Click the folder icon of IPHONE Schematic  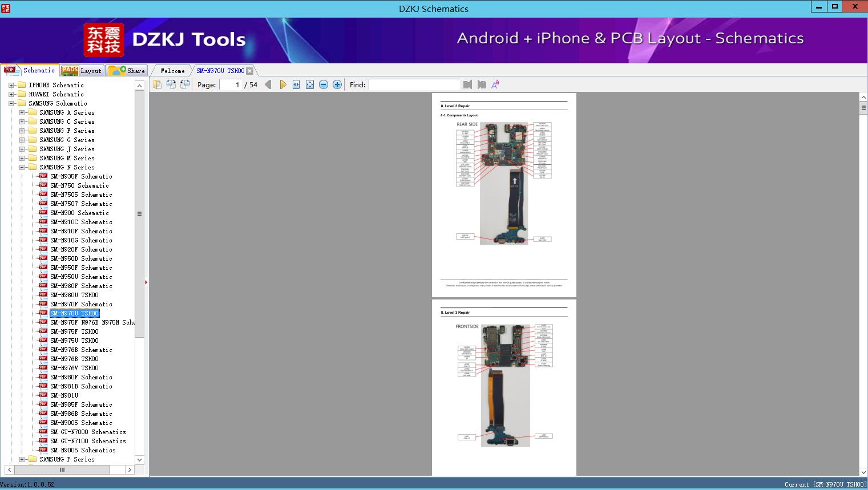[x=22, y=85]
